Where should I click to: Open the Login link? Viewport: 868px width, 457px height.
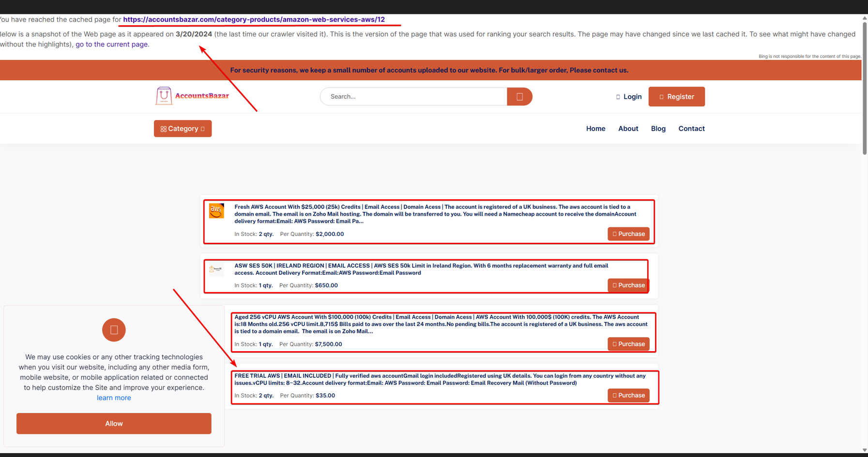[x=629, y=97]
